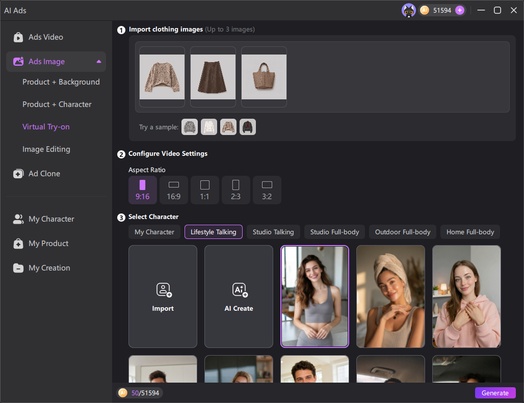Open My Product bag icon
Viewport: 524px width, 403px height.
pyautogui.click(x=18, y=244)
